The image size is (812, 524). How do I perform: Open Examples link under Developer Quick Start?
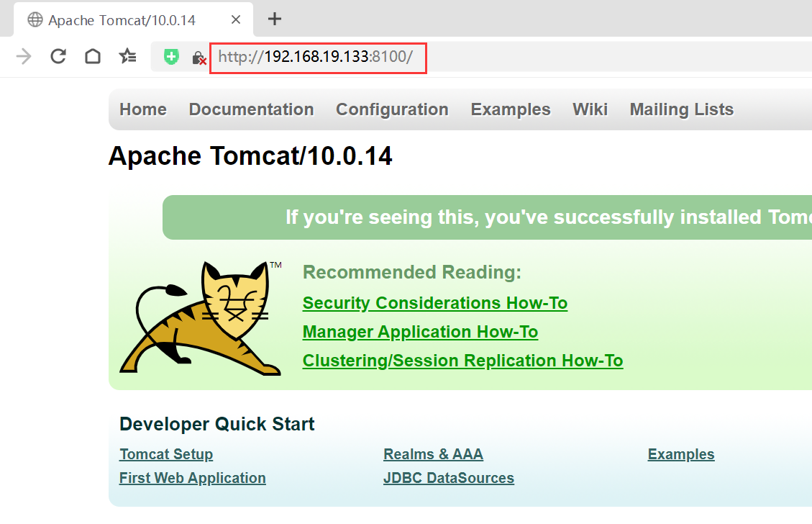point(681,455)
